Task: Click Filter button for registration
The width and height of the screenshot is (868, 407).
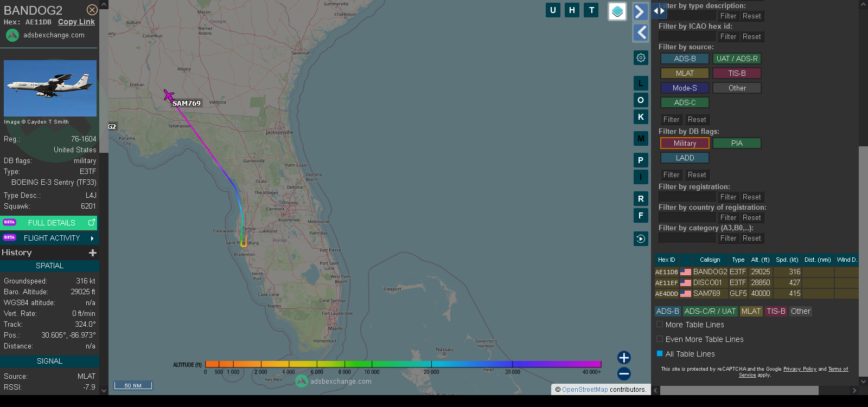Action: tap(728, 197)
